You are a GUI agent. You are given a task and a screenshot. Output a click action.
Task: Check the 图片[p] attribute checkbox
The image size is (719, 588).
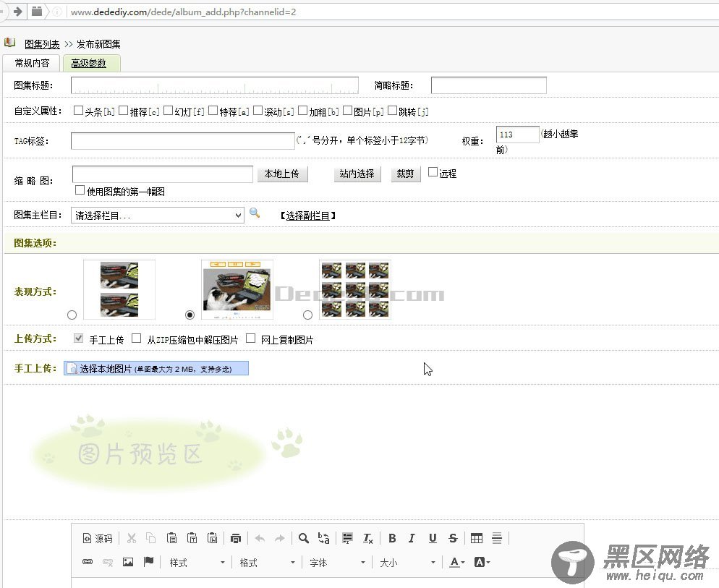click(x=348, y=111)
